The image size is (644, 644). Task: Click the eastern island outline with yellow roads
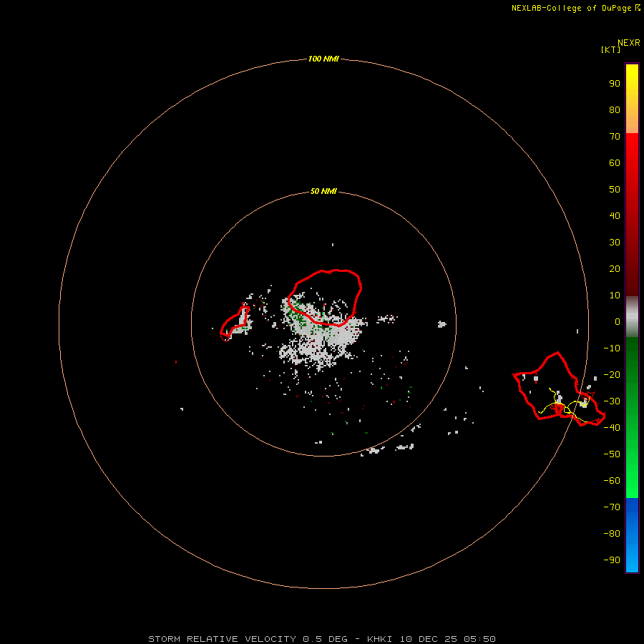click(559, 389)
